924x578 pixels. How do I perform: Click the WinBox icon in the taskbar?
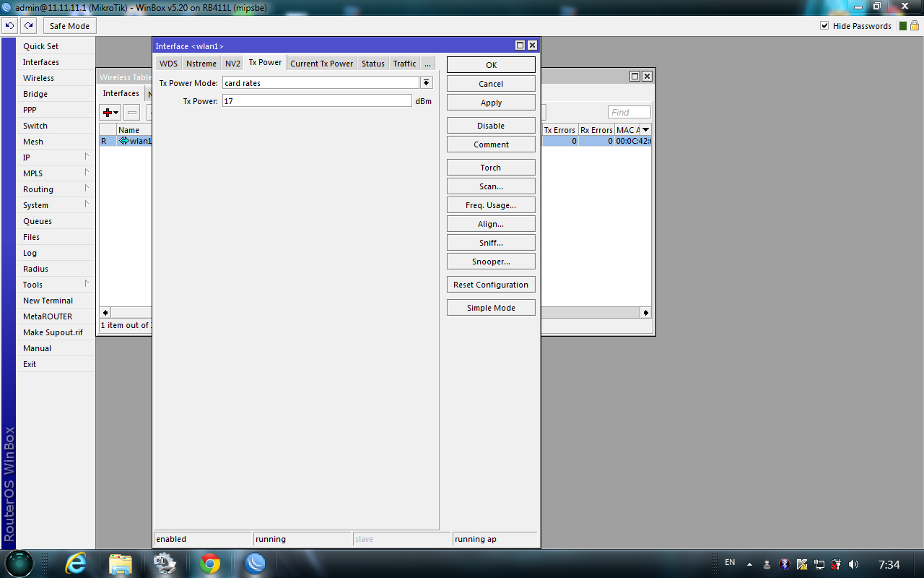tap(255, 563)
